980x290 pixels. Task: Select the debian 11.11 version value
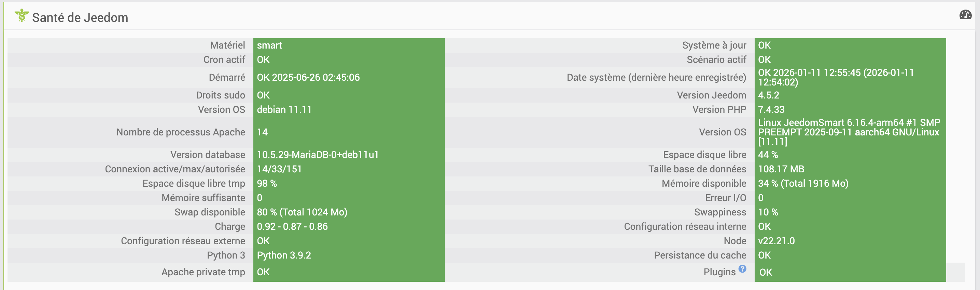pyautogui.click(x=284, y=110)
